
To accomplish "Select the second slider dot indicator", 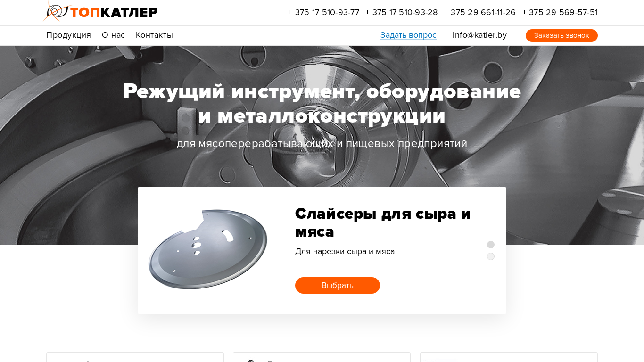I will 491,256.
